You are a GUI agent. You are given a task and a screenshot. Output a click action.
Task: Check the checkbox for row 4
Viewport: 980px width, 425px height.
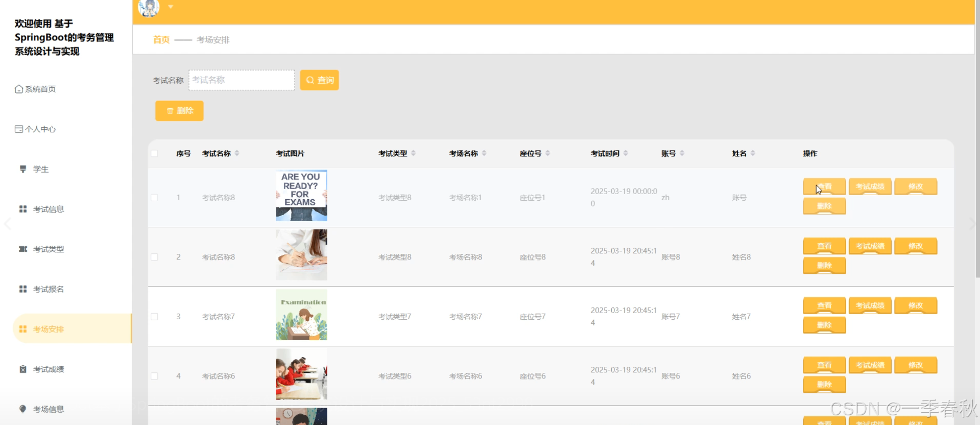click(x=154, y=376)
